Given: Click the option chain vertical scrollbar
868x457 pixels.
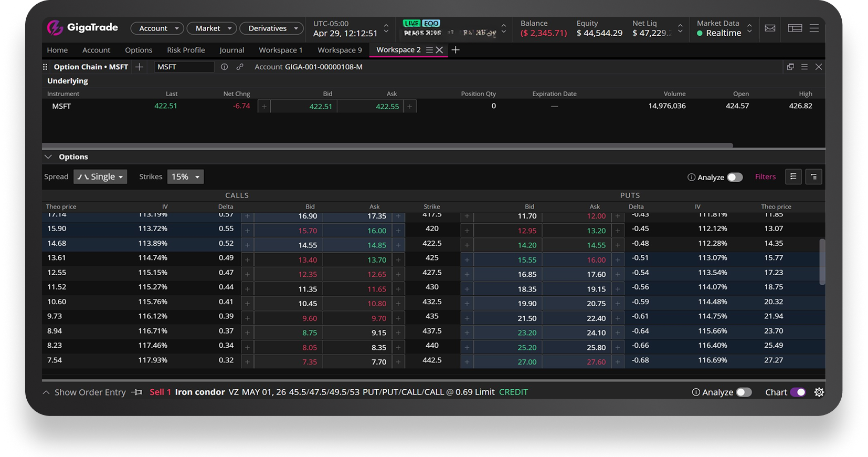Looking at the screenshot, I should pos(822,262).
